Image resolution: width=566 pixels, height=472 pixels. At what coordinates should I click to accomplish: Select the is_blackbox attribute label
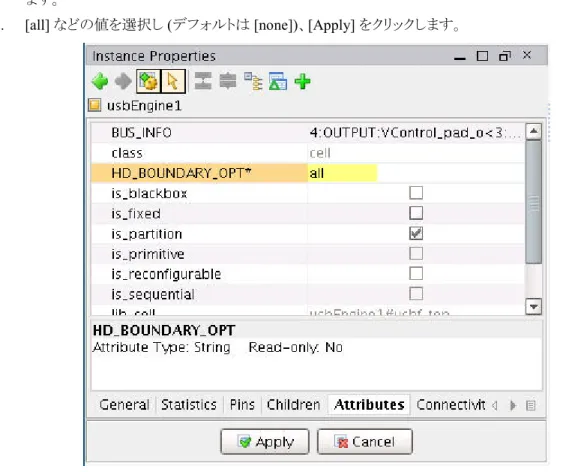pyautogui.click(x=149, y=194)
